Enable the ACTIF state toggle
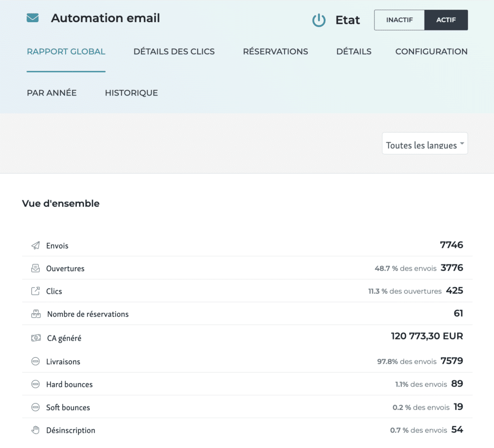 point(446,20)
